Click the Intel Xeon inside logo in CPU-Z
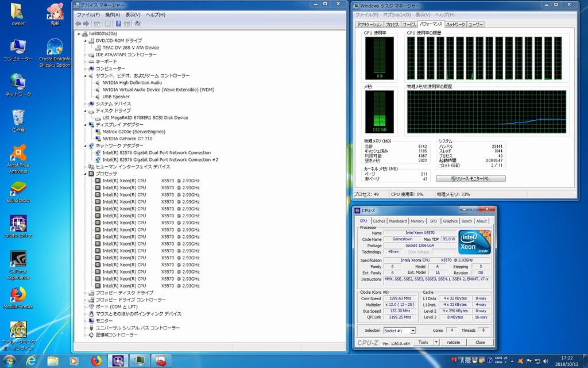Image resolution: width=588 pixels, height=368 pixels. tap(474, 242)
